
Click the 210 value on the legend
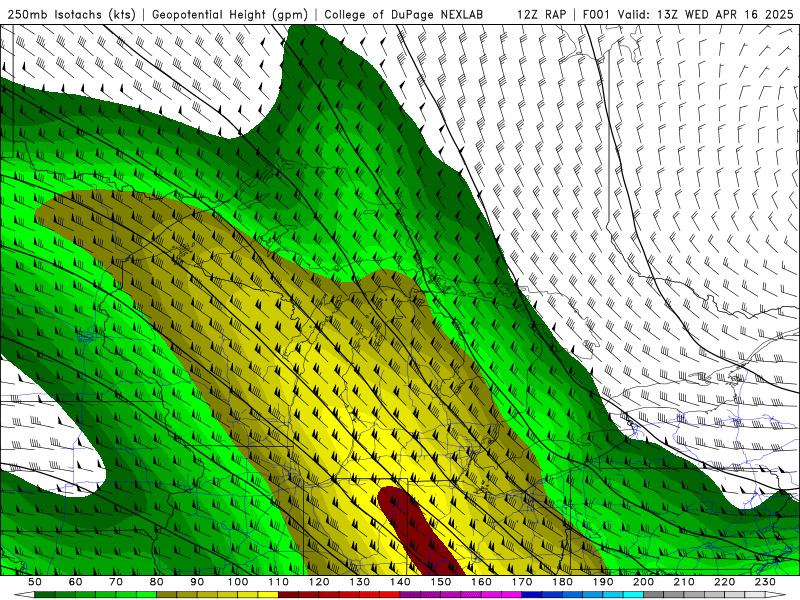tap(684, 582)
